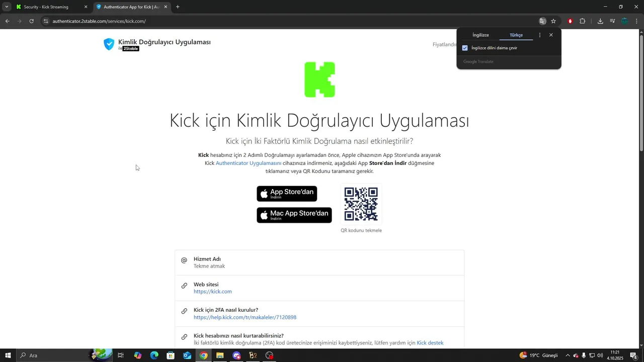Viewport: 644px width, 362px height.
Task: Open the notification center icon
Action: coord(633,355)
